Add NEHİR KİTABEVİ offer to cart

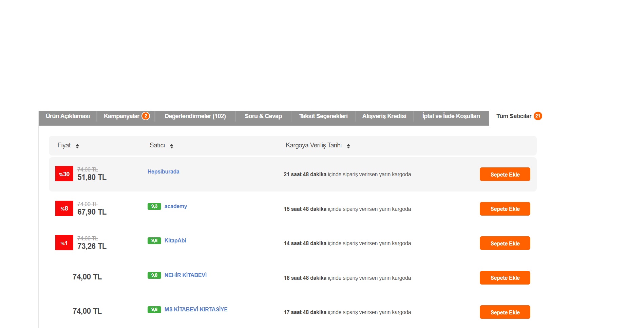click(505, 278)
